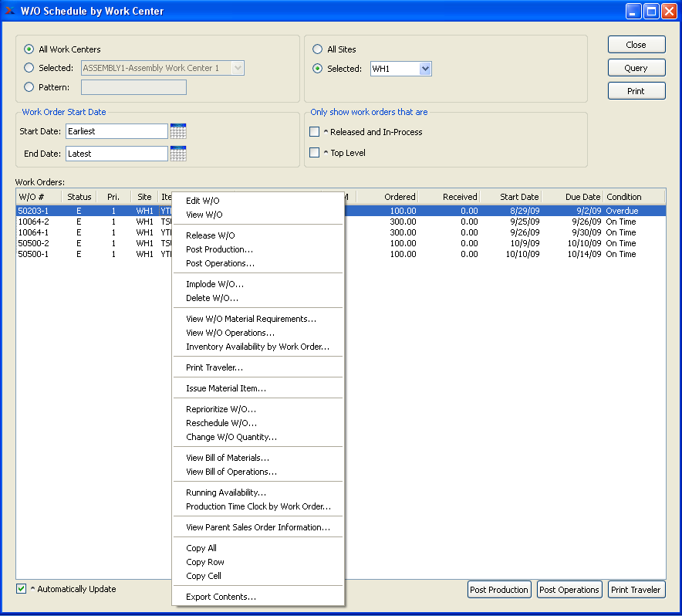The width and height of the screenshot is (682, 616).
Task: Select the All Work Centers radio button
Action: [x=29, y=49]
